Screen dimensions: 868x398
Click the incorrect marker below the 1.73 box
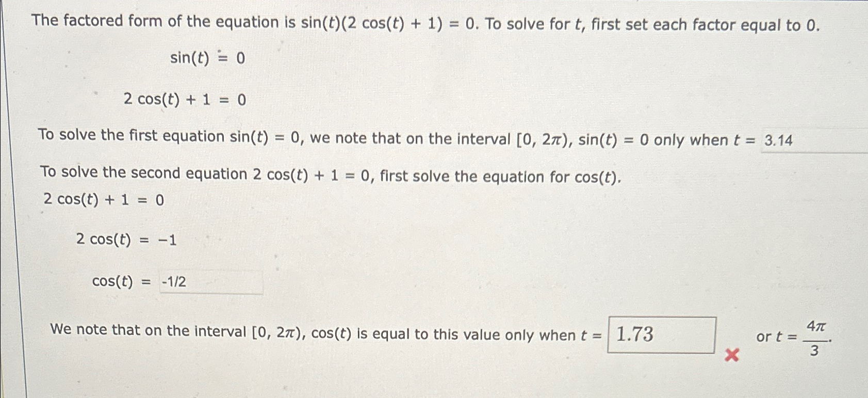tap(731, 354)
